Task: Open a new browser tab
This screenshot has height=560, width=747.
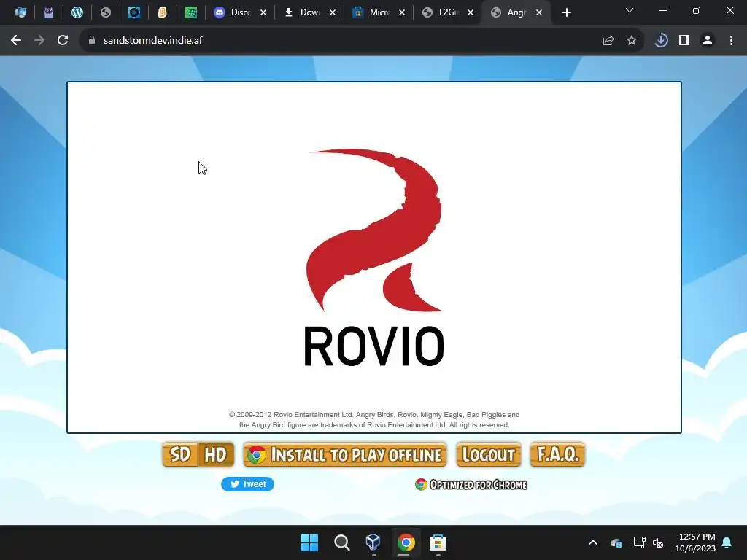Action: [566, 13]
